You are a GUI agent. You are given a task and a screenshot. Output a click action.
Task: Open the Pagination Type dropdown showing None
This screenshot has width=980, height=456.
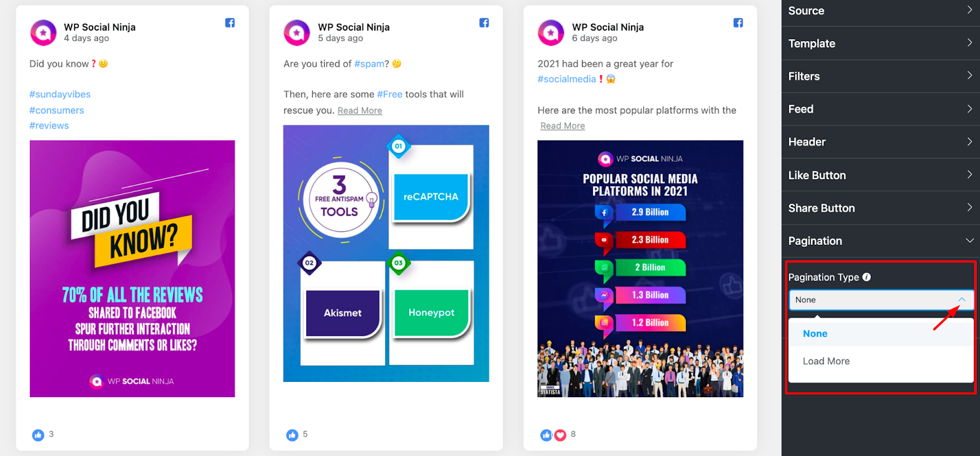pyautogui.click(x=881, y=300)
